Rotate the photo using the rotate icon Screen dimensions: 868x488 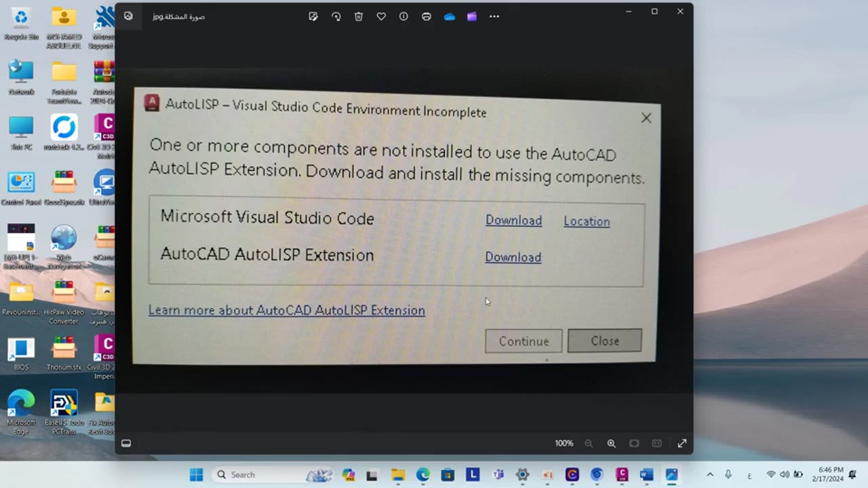point(336,16)
